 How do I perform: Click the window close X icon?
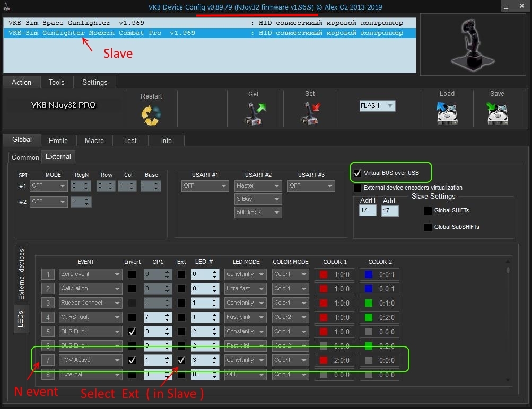pyautogui.click(x=522, y=7)
